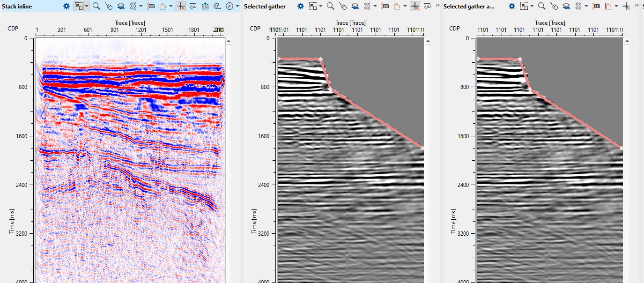Open the wiggle display dropdown in Selected gather
The height and width of the screenshot is (283, 644).
(x=375, y=6)
